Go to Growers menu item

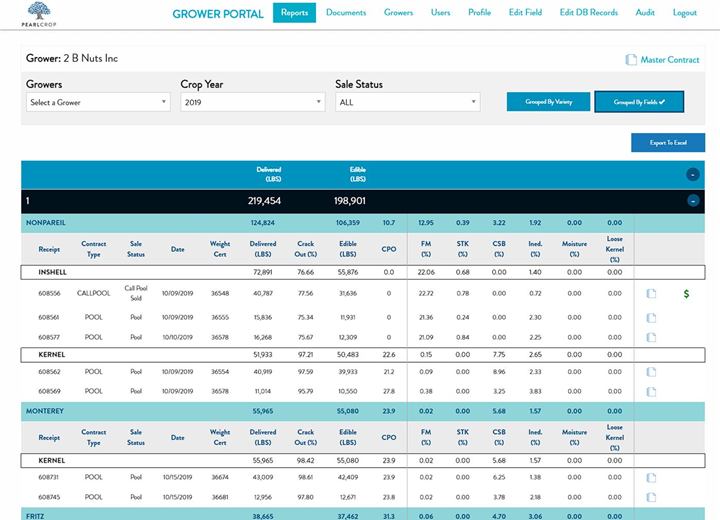[399, 12]
